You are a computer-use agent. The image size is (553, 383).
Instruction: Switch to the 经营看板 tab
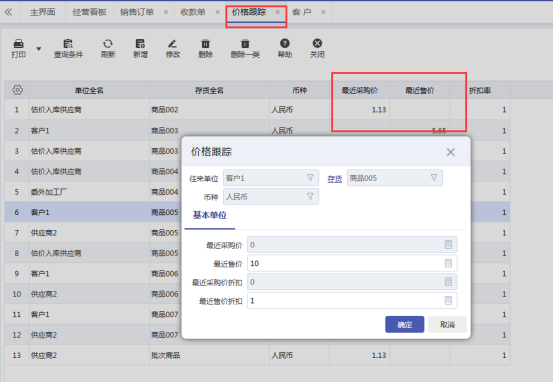pos(89,12)
